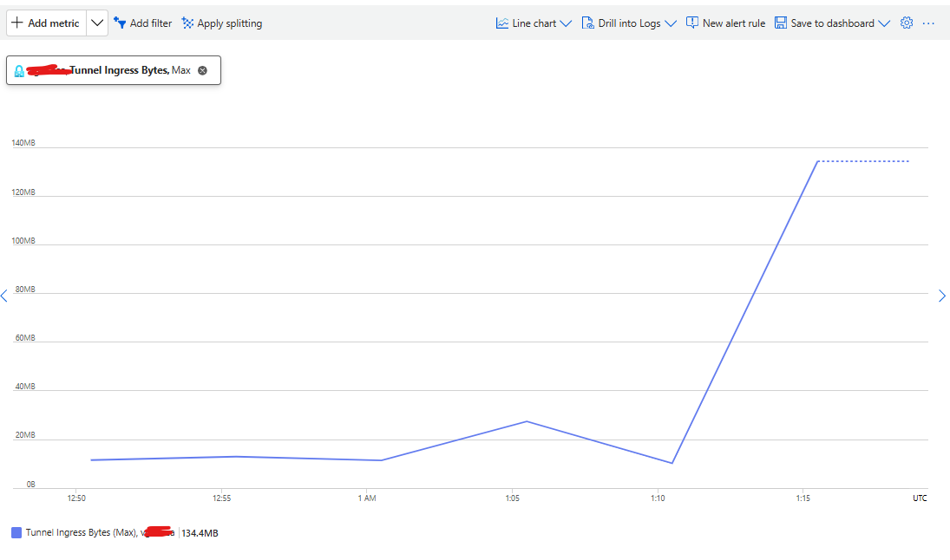
Task: Shift chart time range back with left arrow
Action: pos(4,296)
